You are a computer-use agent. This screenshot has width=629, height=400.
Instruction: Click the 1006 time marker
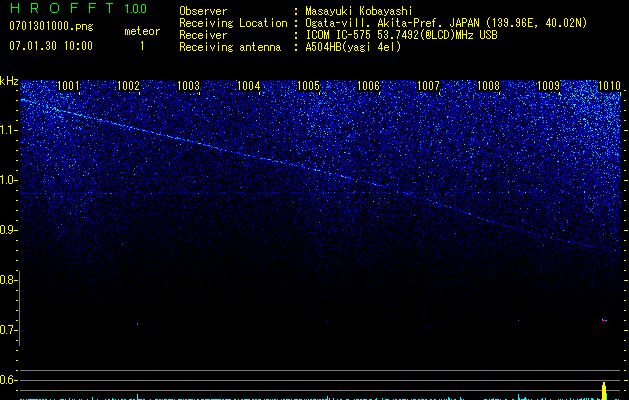(x=368, y=86)
